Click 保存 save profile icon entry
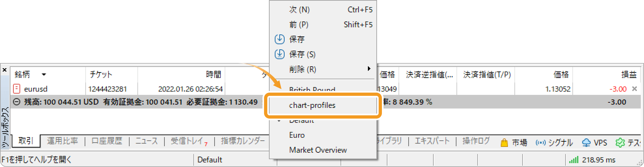This screenshot has width=644, height=167. (x=280, y=39)
